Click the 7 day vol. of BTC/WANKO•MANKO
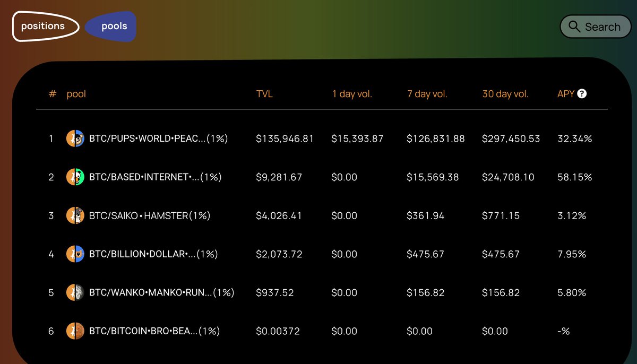This screenshot has width=637, height=364. tap(425, 292)
